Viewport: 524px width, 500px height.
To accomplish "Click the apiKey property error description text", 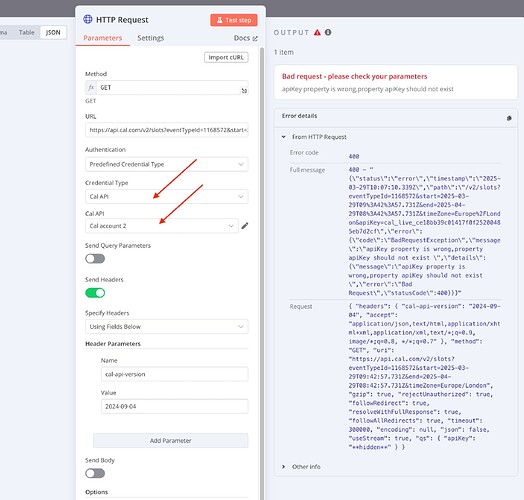I will tap(368, 89).
